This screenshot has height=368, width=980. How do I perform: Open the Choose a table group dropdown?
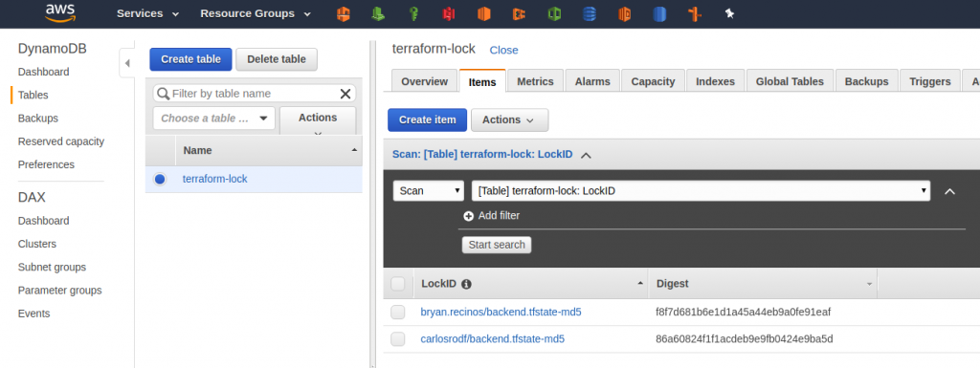point(213,118)
